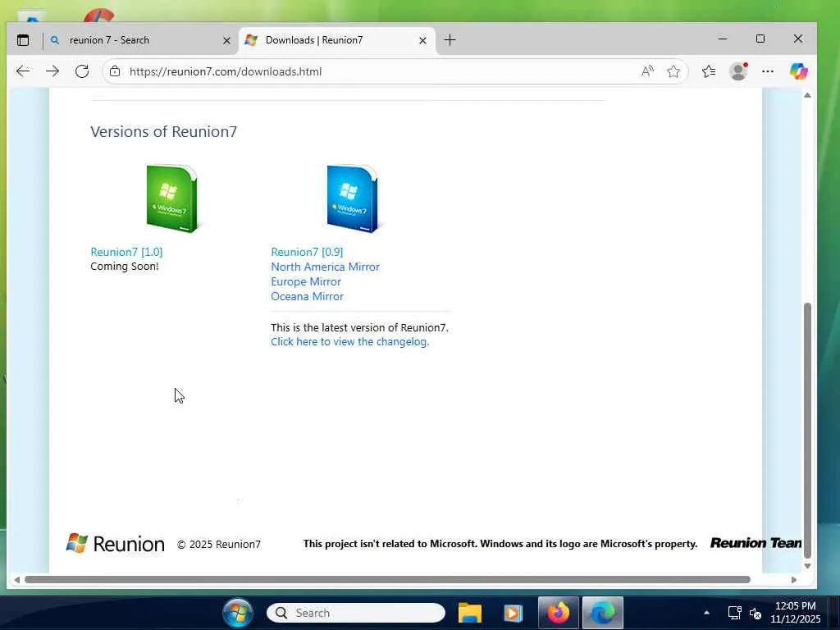Download from North America Mirror
This screenshot has height=630, width=840.
pos(325,267)
